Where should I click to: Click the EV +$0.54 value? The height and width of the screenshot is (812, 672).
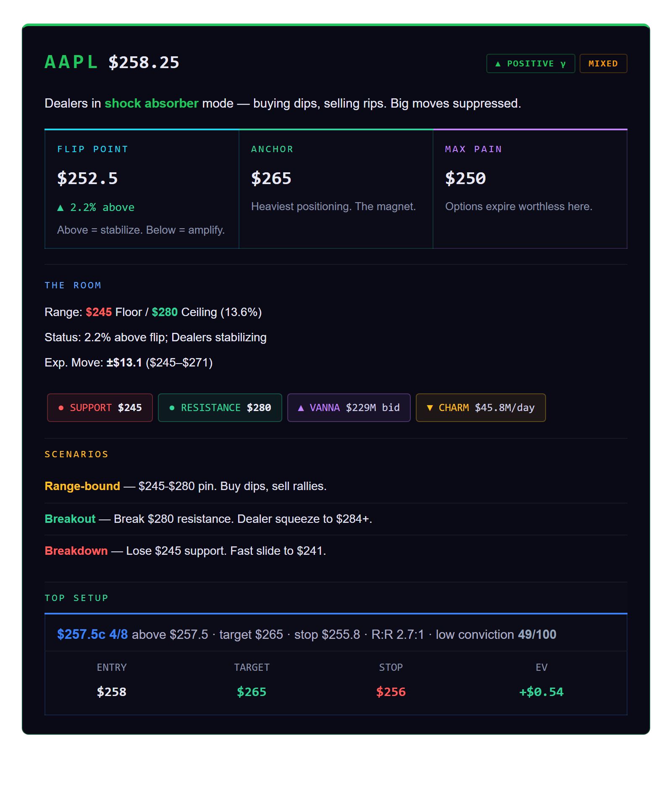[541, 692]
